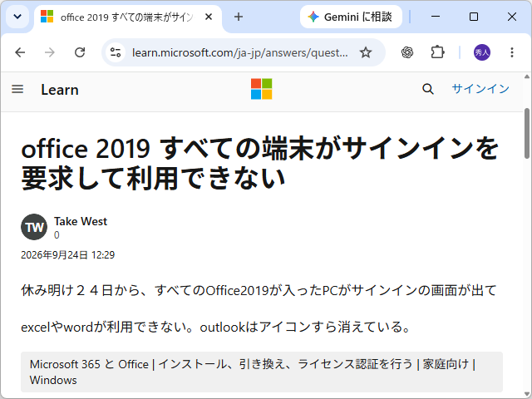Open the Extensions puzzle icon
Image resolution: width=532 pixels, height=399 pixels.
[437, 52]
